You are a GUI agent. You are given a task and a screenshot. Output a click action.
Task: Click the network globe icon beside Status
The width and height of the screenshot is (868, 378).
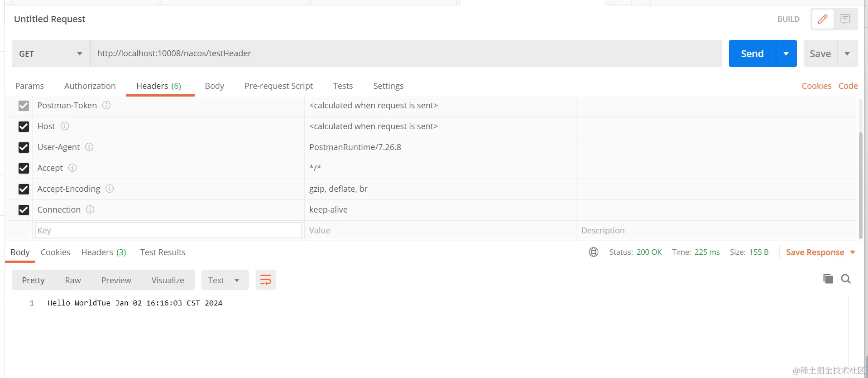593,252
